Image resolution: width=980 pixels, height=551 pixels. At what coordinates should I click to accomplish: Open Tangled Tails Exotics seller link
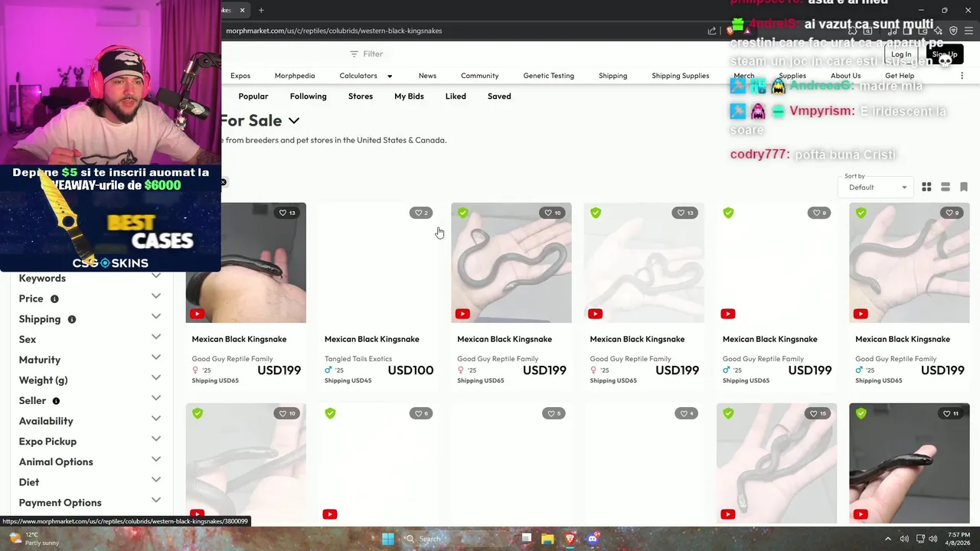[358, 359]
